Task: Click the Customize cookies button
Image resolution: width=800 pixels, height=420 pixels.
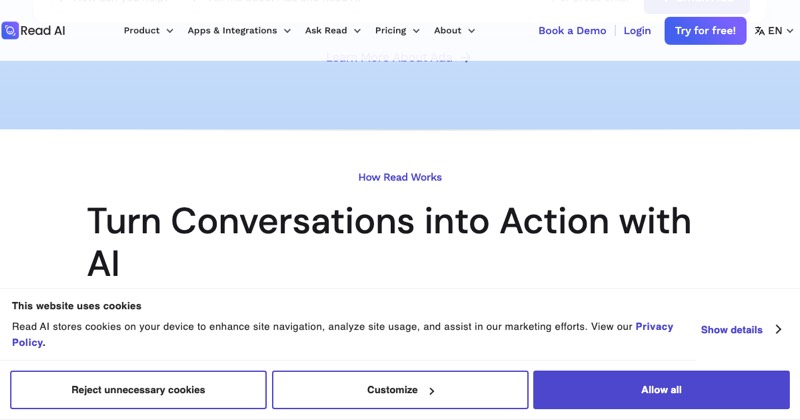Action: [x=400, y=390]
